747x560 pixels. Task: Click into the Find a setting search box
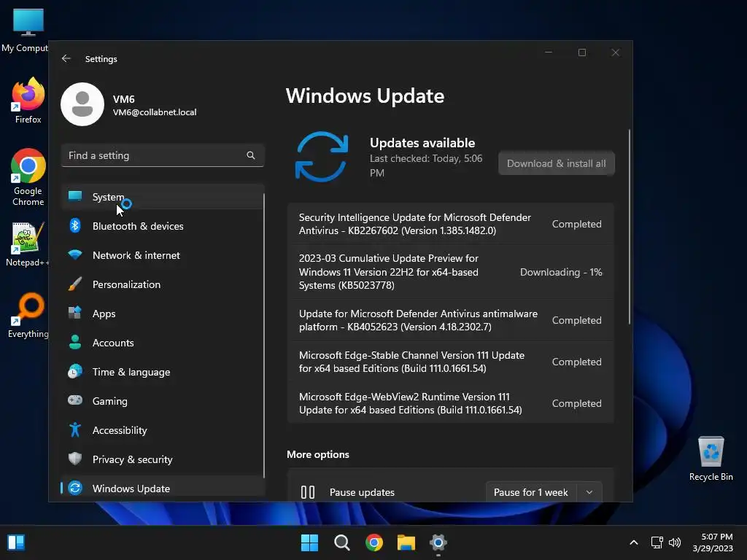pos(163,155)
